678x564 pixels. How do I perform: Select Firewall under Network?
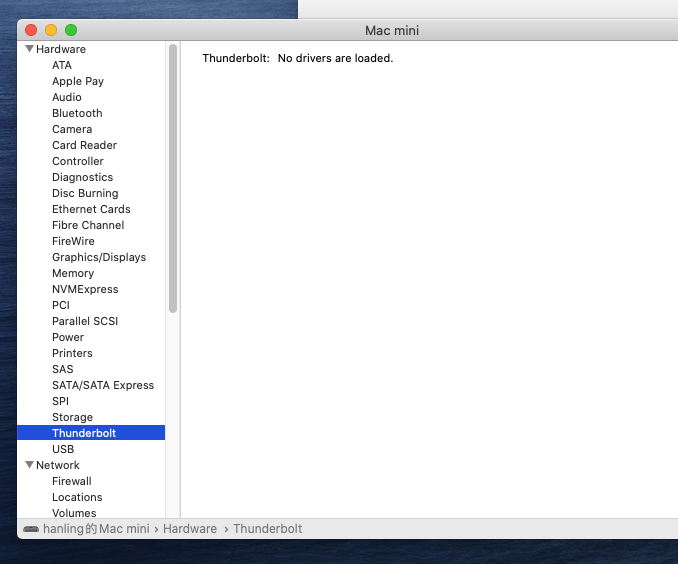[x=72, y=481]
